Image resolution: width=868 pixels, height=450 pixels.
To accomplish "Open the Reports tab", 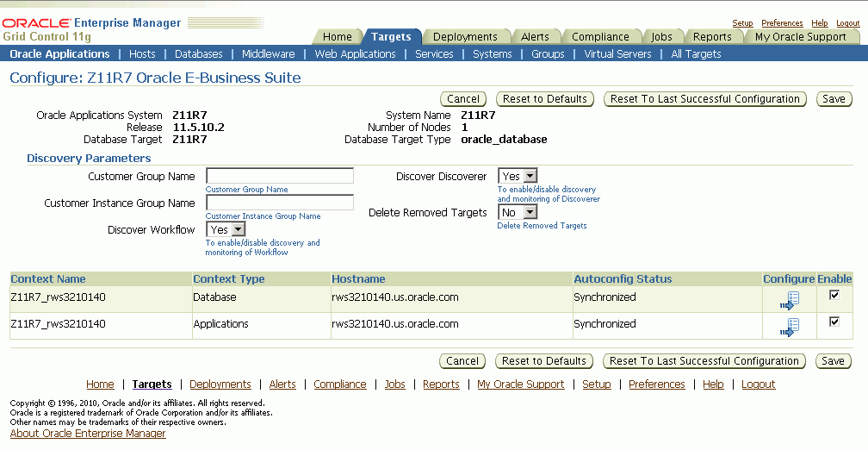I will pos(712,36).
